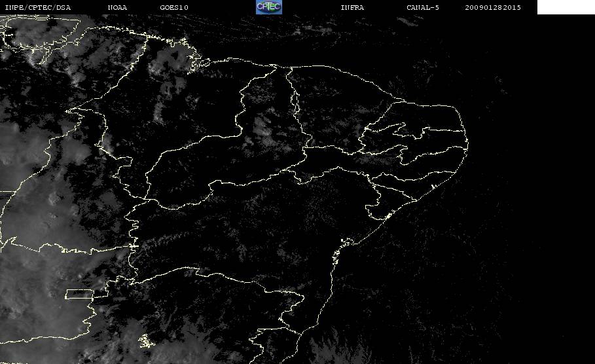Click the GOES10 satellite label

pyautogui.click(x=174, y=7)
